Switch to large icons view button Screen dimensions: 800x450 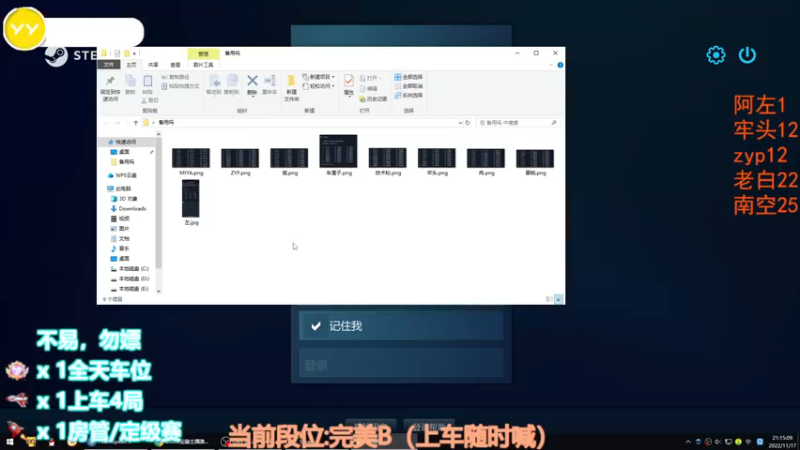(559, 299)
